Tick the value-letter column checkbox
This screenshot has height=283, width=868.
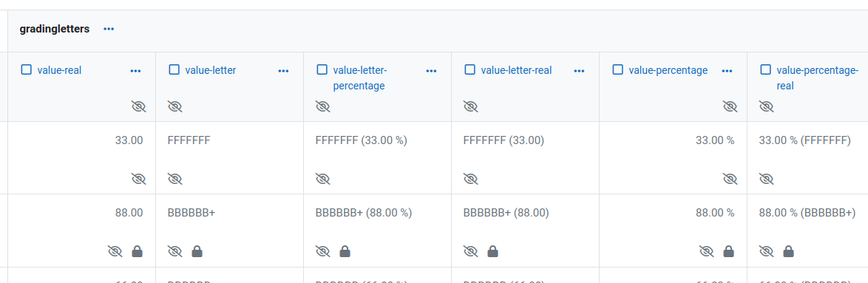(x=174, y=69)
